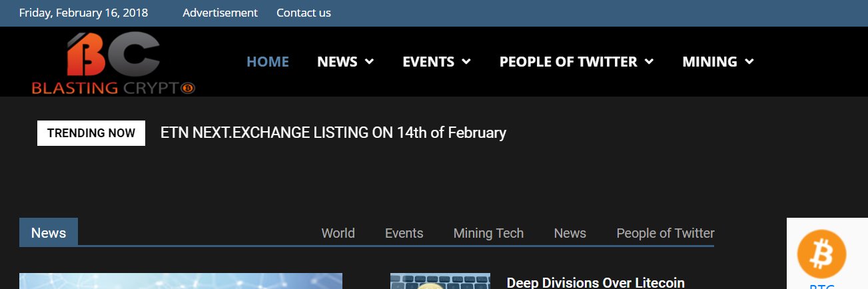The width and height of the screenshot is (868, 289).
Task: Open the Contact us link
Action: tap(304, 13)
